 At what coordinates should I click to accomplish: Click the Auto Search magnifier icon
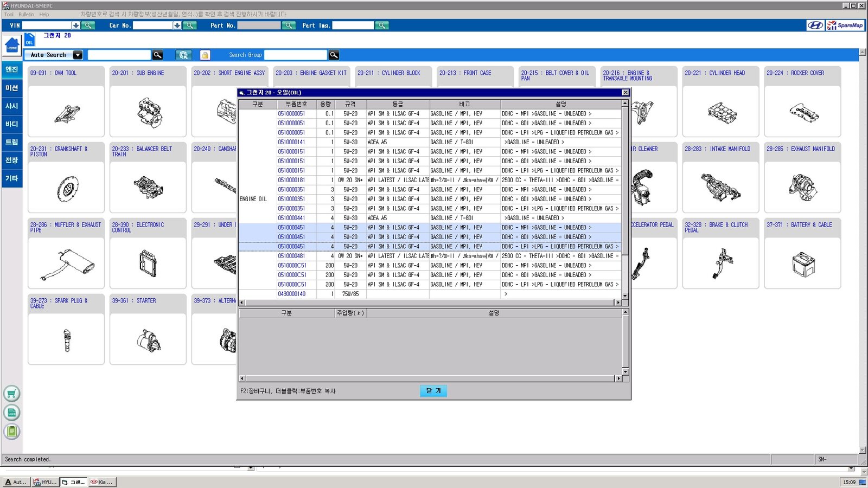click(x=157, y=55)
